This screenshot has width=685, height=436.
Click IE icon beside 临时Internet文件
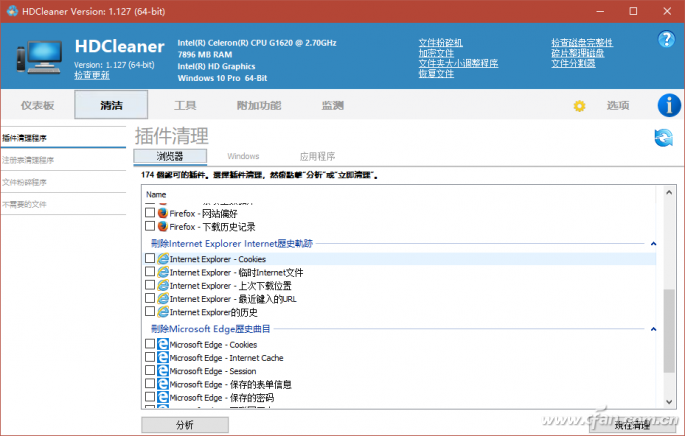tap(163, 272)
